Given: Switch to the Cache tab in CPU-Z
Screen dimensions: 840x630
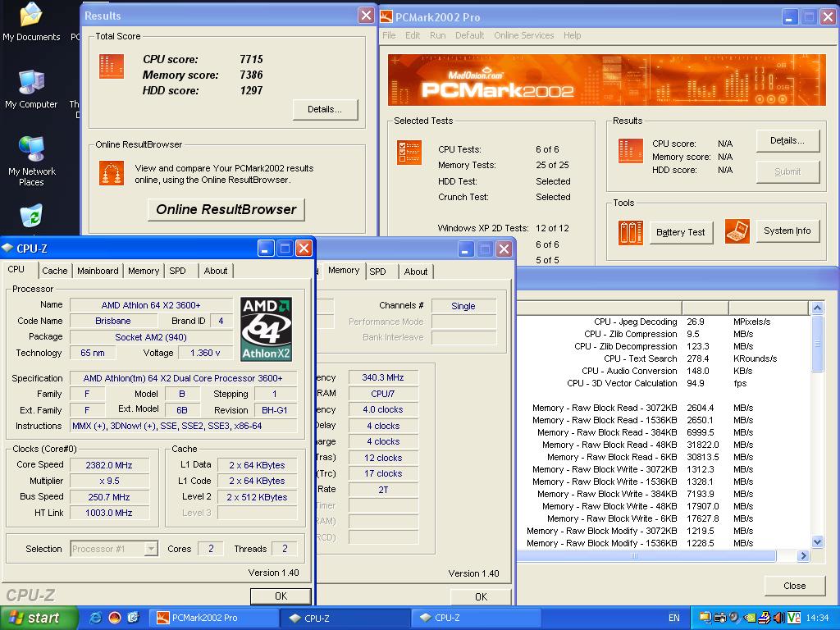Looking at the screenshot, I should (x=55, y=271).
